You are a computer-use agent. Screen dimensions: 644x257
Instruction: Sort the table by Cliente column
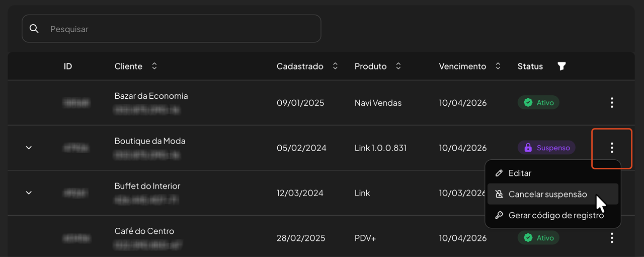154,66
